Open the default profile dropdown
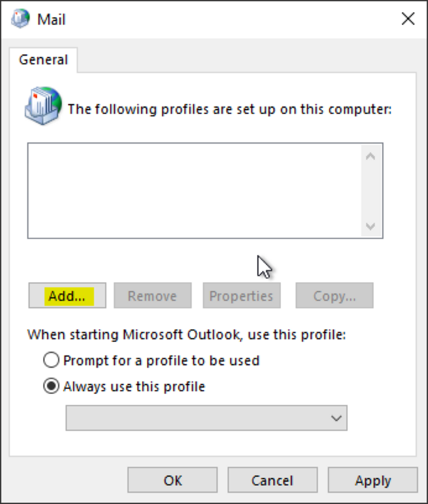This screenshot has width=428, height=504. pyautogui.click(x=206, y=418)
